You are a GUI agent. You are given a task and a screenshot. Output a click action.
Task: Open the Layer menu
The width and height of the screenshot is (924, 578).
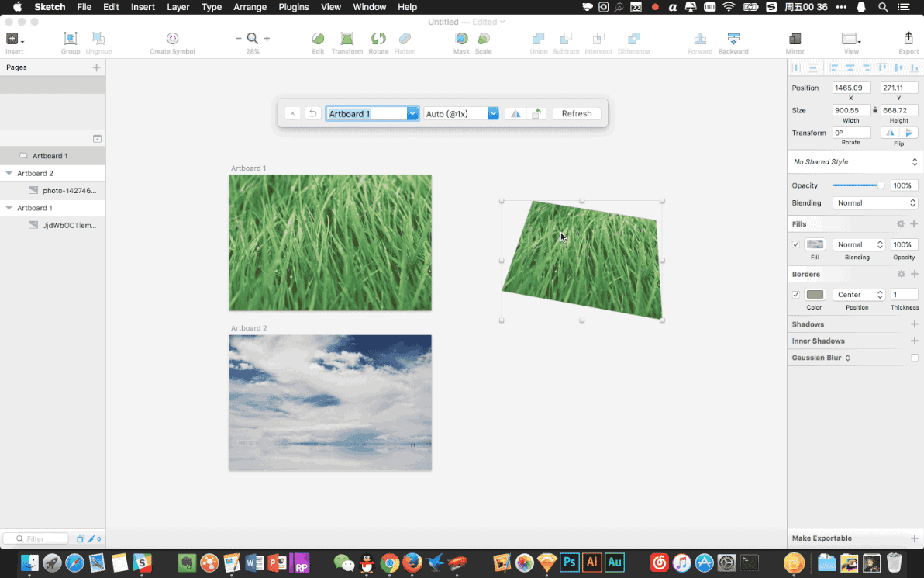point(178,7)
